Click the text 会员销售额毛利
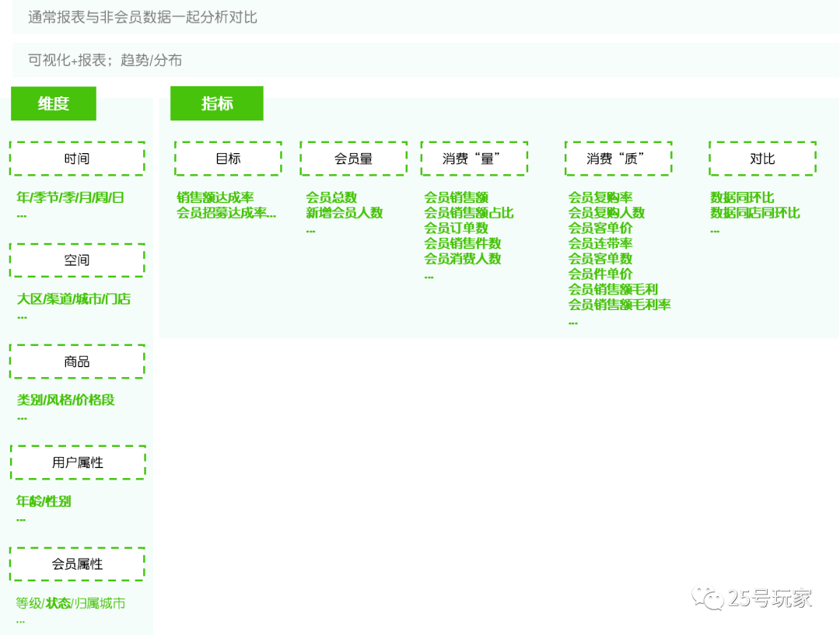The image size is (840, 635). tap(614, 289)
